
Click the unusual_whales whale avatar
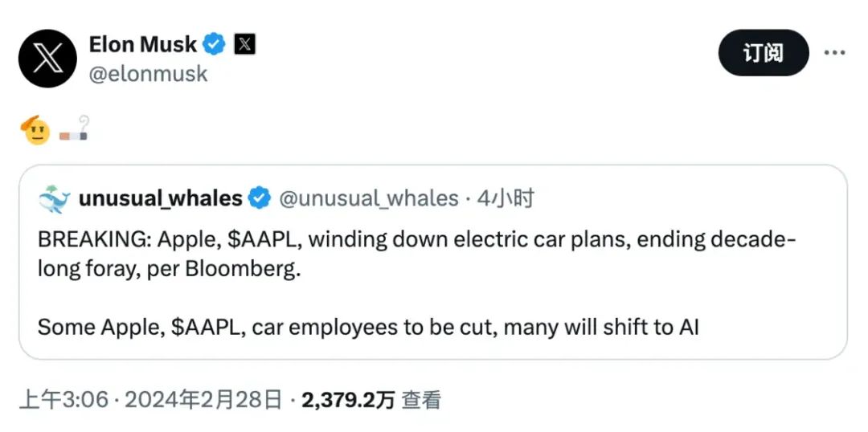[x=54, y=199]
